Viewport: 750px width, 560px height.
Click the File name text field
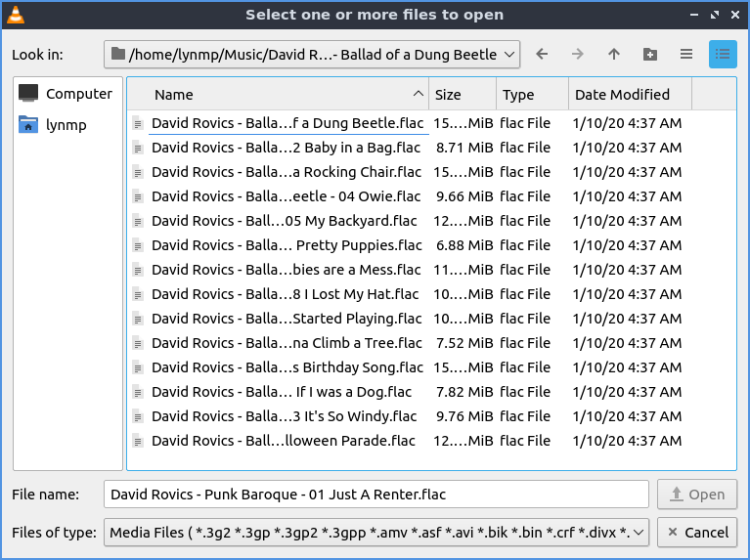(375, 495)
